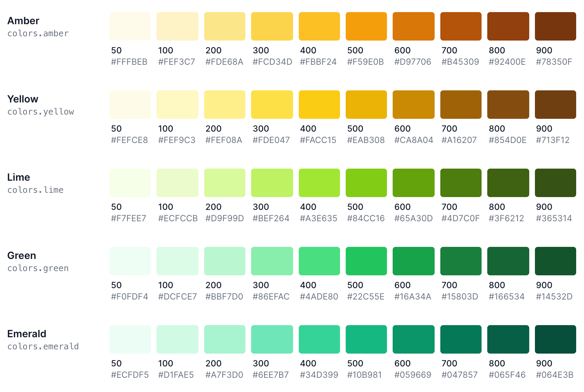Viewport: 584px width, 392px height.
Task: Select Emerald 500 swatch #10B981
Action: (x=366, y=339)
